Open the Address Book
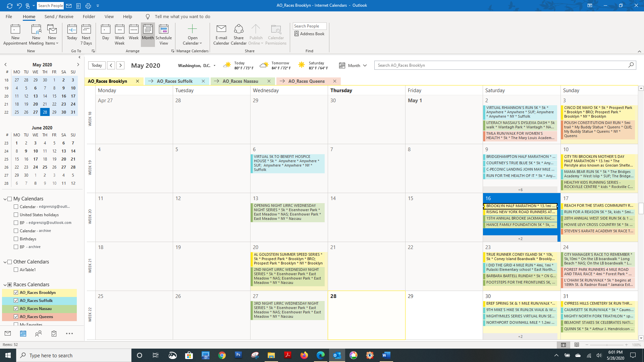The image size is (644, 362). coord(309,34)
